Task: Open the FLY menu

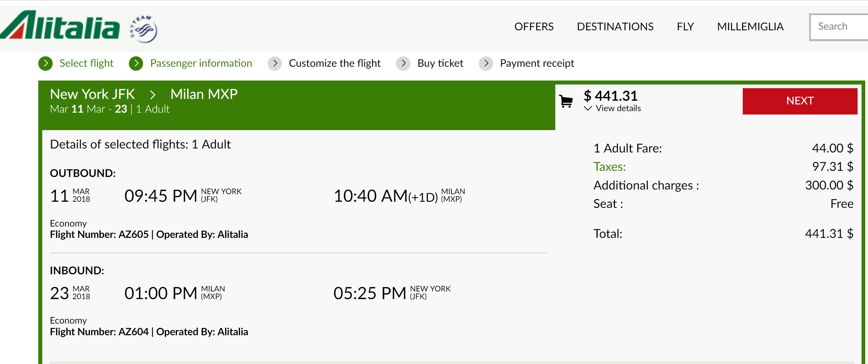Action: tap(685, 27)
